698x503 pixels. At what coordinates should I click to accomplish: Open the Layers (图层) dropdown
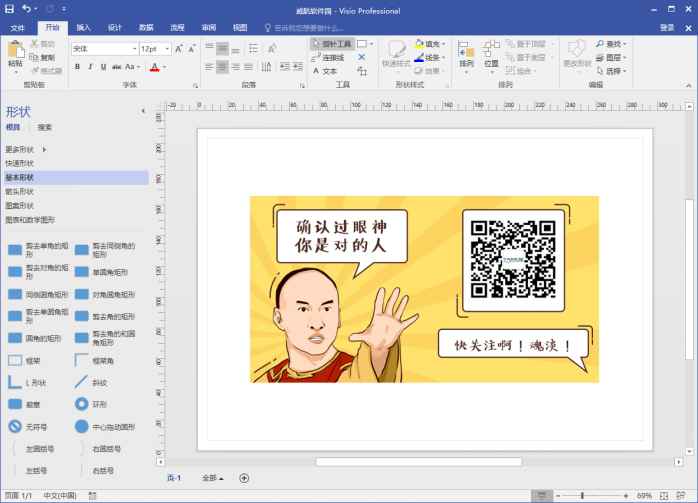tap(611, 57)
